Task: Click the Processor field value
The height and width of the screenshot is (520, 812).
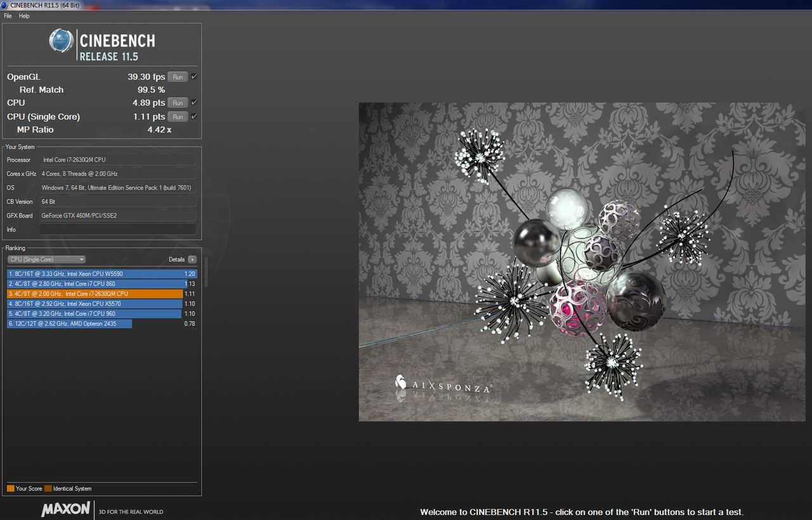Action: tap(118, 160)
